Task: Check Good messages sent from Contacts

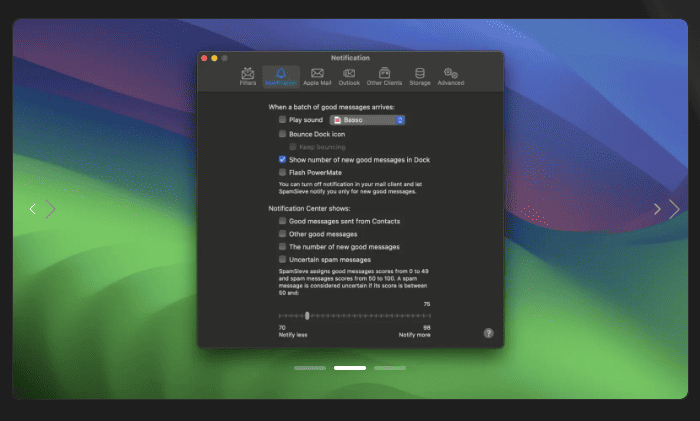Action: point(282,221)
